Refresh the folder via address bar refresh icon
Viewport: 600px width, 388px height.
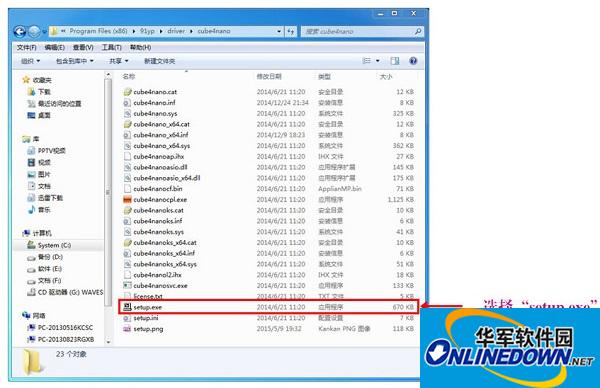click(x=291, y=31)
